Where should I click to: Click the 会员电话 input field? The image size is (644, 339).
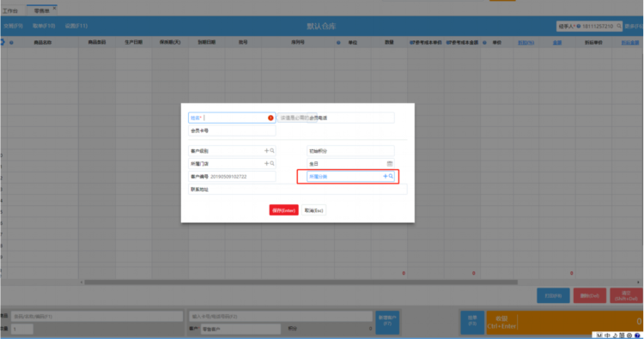(x=350, y=118)
